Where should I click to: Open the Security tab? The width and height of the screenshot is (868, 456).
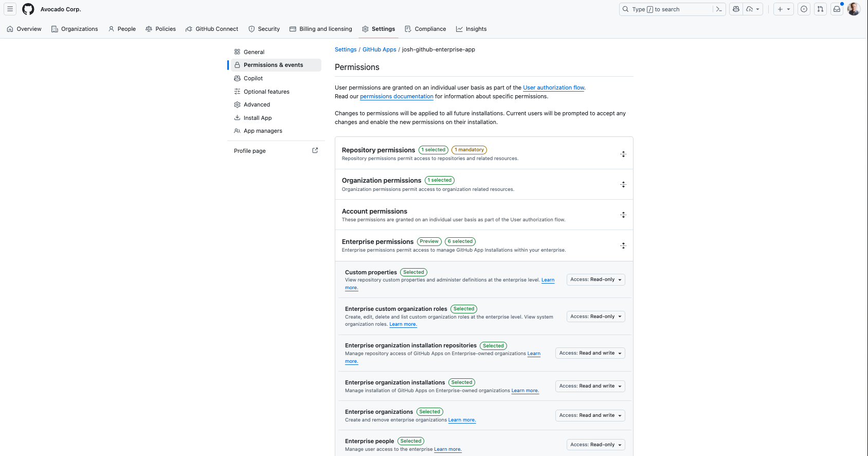264,29
